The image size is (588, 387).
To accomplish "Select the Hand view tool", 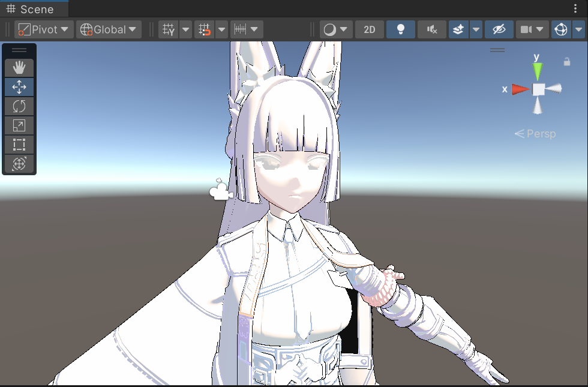I will (x=19, y=67).
